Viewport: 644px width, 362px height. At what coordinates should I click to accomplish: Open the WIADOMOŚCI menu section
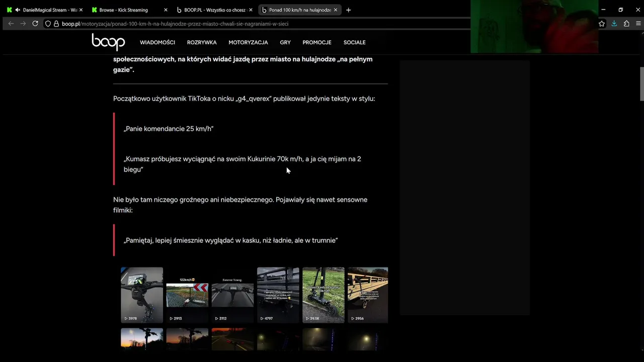[x=157, y=43]
